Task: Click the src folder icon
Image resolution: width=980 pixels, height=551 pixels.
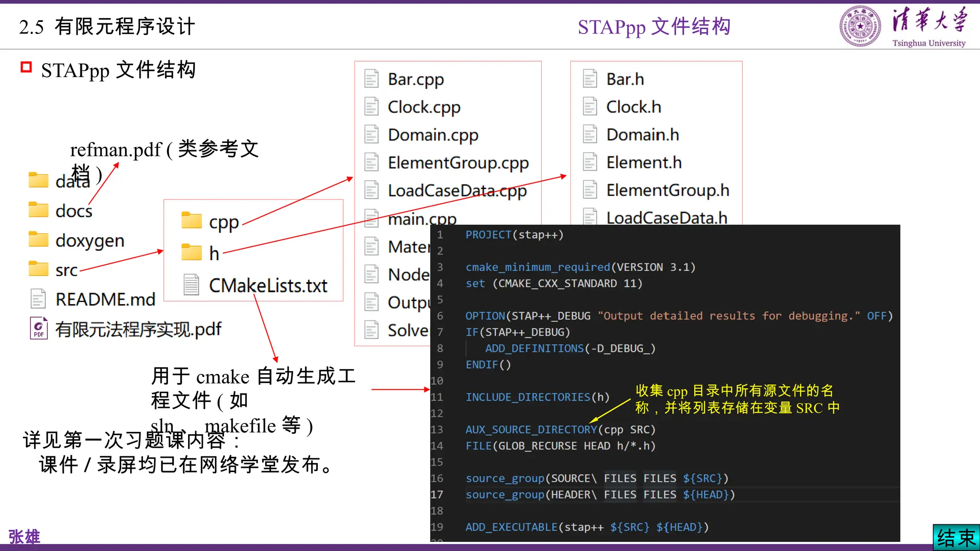Action: 38,269
